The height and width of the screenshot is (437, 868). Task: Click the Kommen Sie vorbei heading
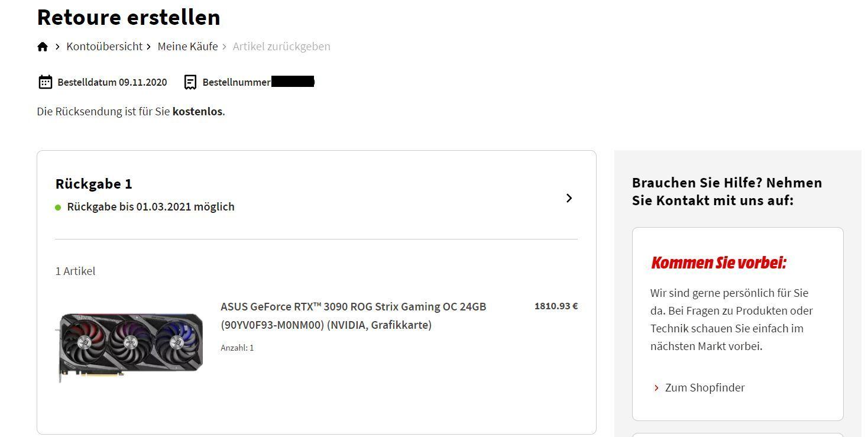click(x=718, y=263)
